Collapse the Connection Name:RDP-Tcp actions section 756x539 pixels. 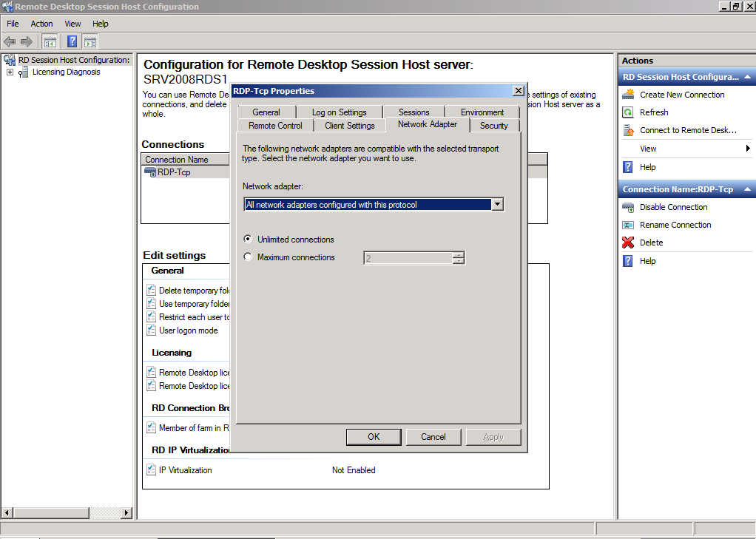tap(747, 189)
